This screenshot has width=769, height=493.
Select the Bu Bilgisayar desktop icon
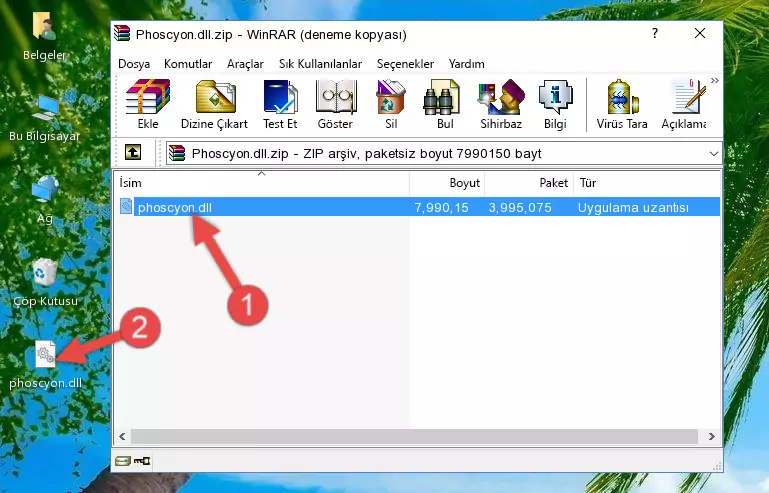point(44,118)
